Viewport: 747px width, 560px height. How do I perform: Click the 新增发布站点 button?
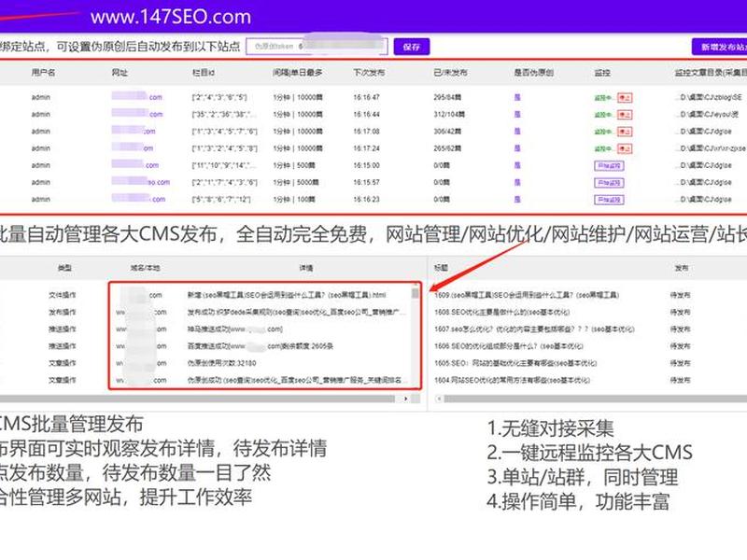pos(720,47)
